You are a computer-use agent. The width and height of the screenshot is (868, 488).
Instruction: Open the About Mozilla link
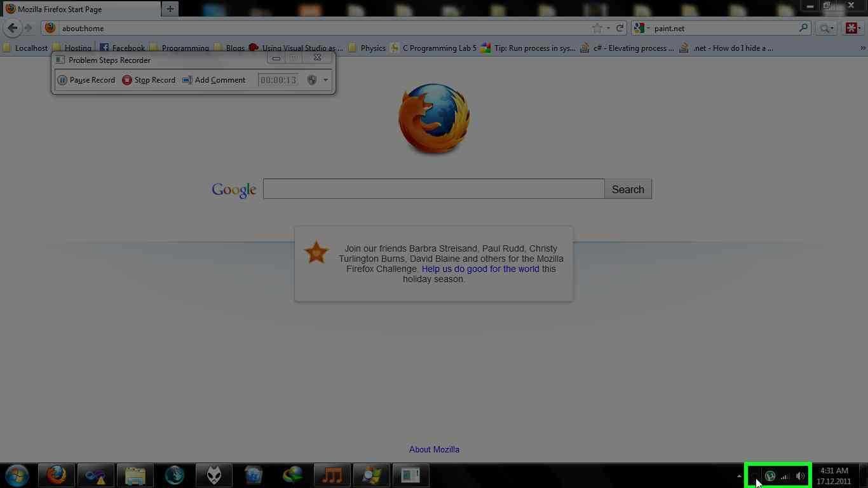pyautogui.click(x=434, y=449)
